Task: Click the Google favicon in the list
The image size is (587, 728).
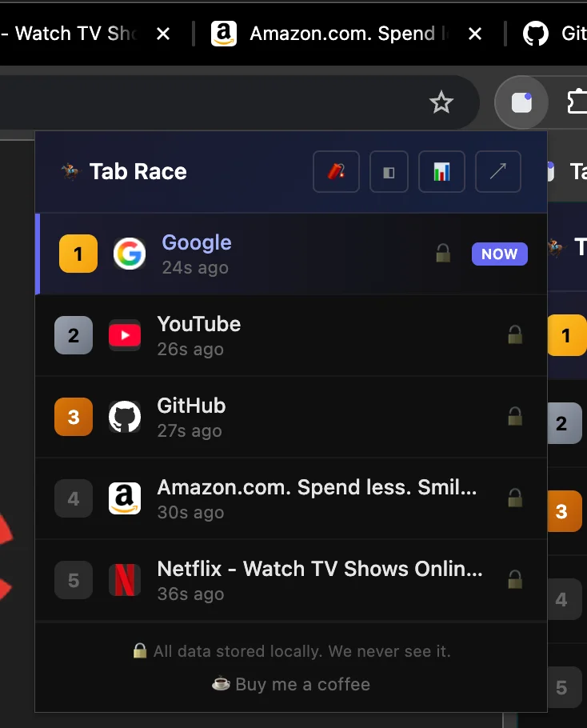Action: 130,254
